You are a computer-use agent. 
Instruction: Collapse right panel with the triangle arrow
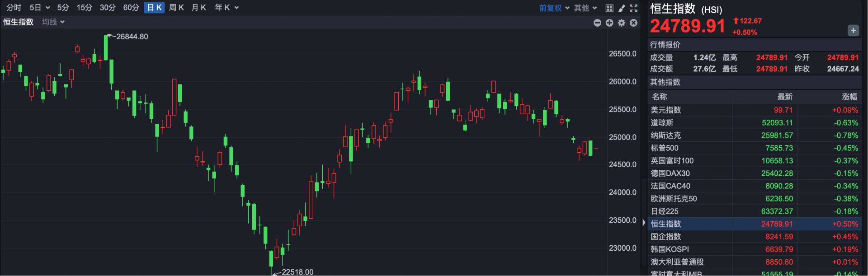[644, 223]
